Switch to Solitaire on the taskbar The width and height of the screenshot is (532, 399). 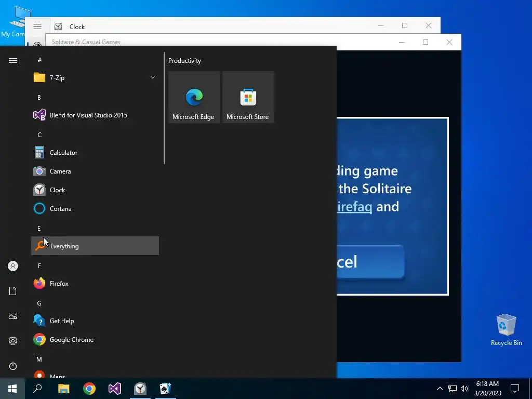pyautogui.click(x=166, y=389)
